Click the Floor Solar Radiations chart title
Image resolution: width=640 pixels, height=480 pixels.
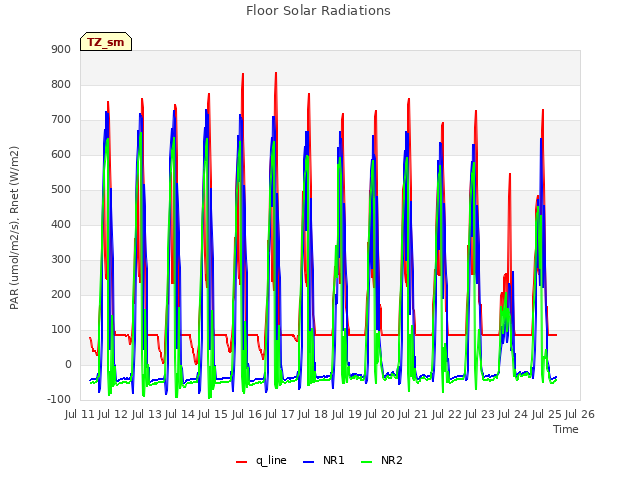[x=318, y=10]
